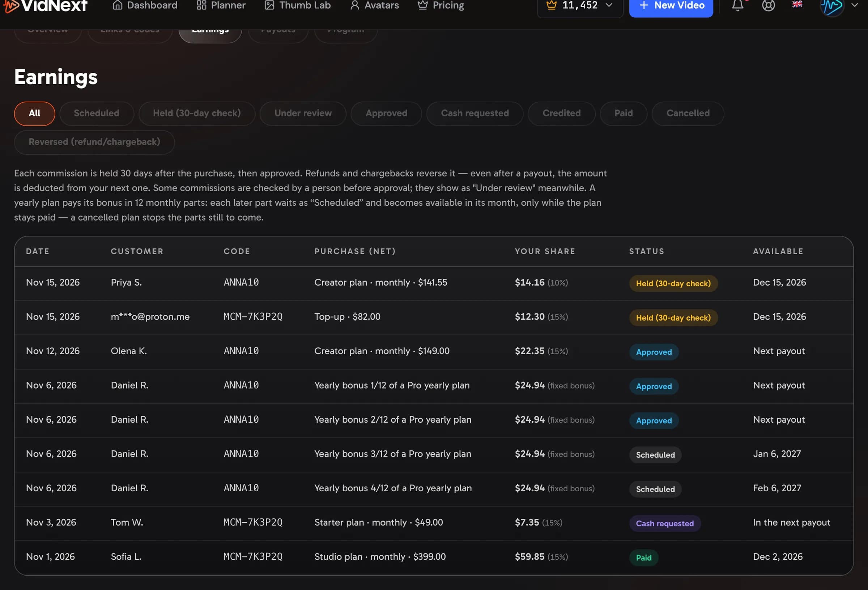Filter by Held (30-day check) chip
The width and height of the screenshot is (868, 590).
tap(197, 113)
